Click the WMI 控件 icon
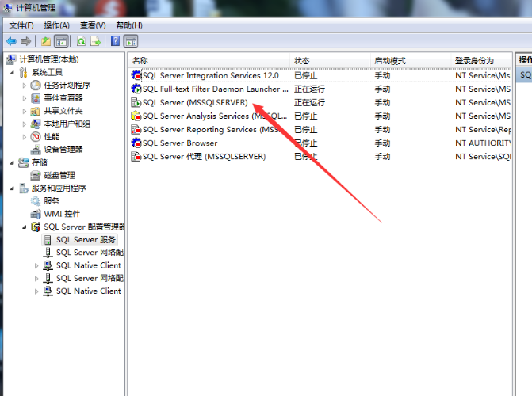Image resolution: width=532 pixels, height=396 pixels. pyautogui.click(x=36, y=214)
